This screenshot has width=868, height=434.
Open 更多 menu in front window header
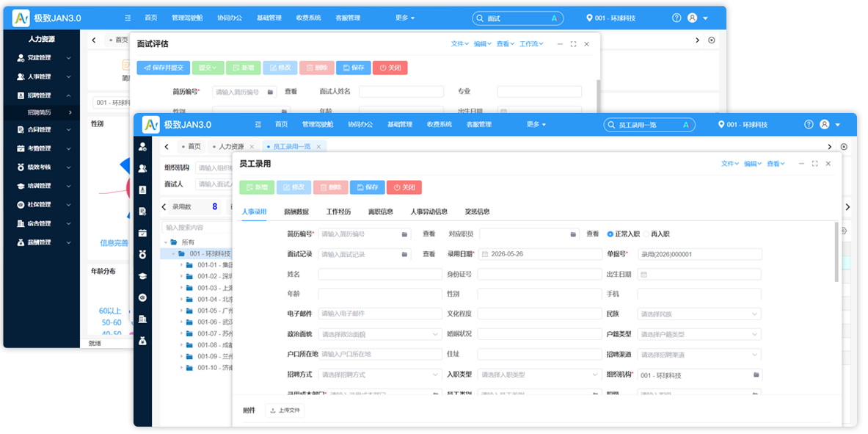tap(536, 124)
